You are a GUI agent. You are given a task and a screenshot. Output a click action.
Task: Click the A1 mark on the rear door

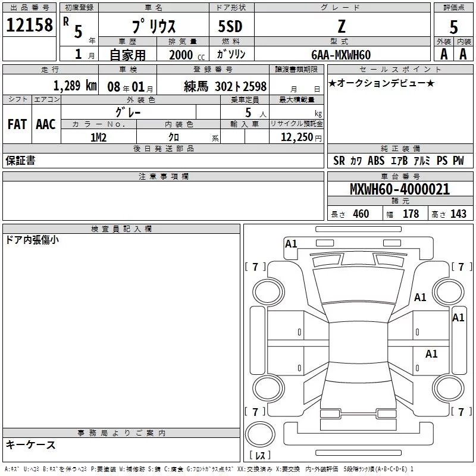tap(431, 353)
